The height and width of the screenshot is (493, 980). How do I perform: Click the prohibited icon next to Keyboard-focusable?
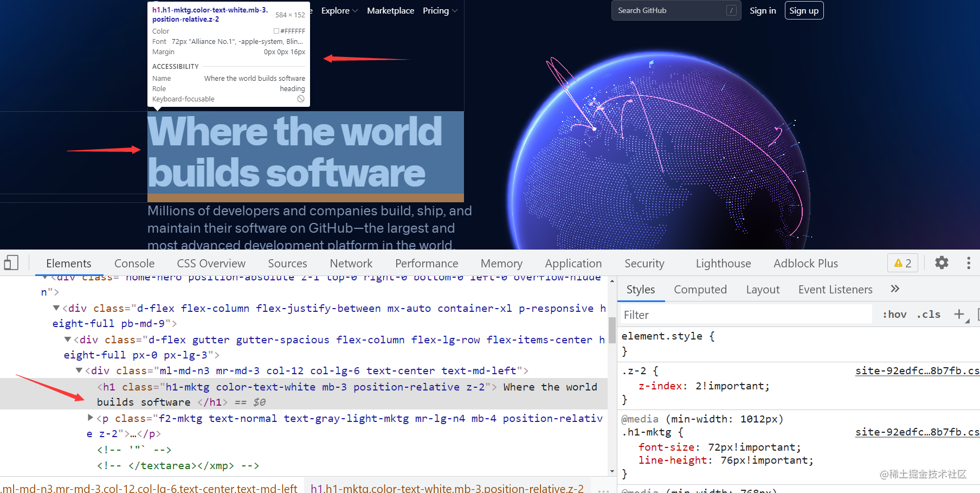pos(301,98)
